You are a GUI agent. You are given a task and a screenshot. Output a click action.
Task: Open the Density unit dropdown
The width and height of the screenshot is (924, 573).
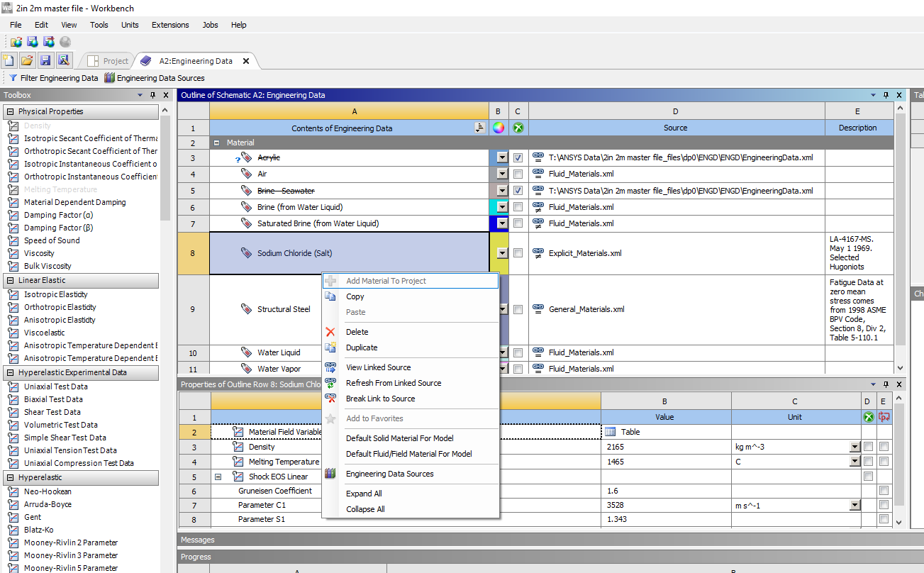pos(855,447)
